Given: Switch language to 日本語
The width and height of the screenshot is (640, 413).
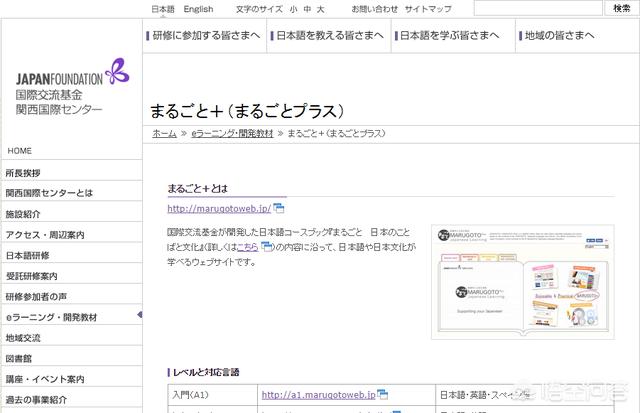Looking at the screenshot, I should pos(163,9).
